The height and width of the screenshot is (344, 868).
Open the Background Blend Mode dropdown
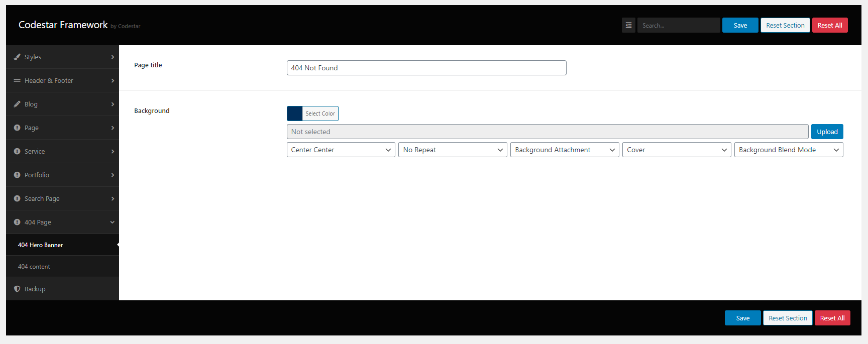tap(789, 150)
